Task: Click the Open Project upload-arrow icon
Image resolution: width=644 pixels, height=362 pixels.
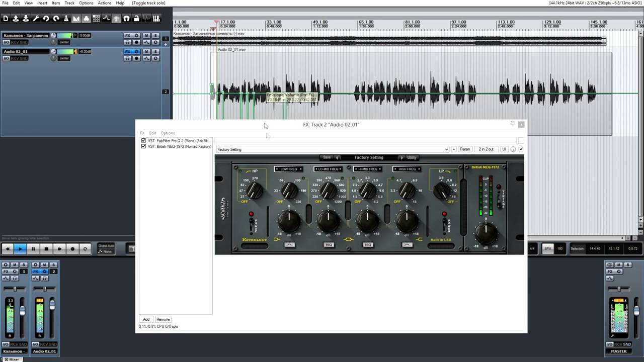Action: tap(16, 19)
